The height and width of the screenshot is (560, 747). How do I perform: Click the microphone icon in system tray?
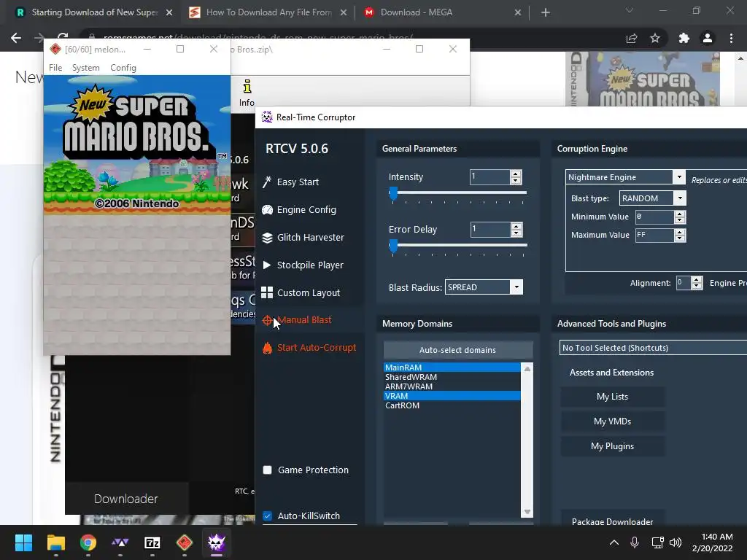coord(635,542)
